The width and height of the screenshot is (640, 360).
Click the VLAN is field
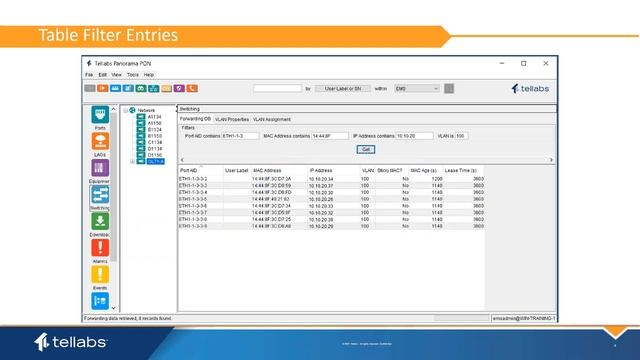pos(461,136)
